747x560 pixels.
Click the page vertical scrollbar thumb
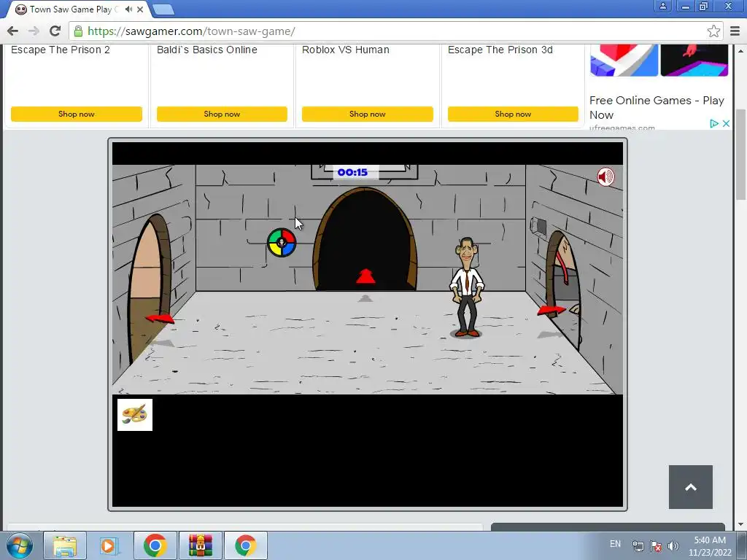pyautogui.click(x=740, y=155)
